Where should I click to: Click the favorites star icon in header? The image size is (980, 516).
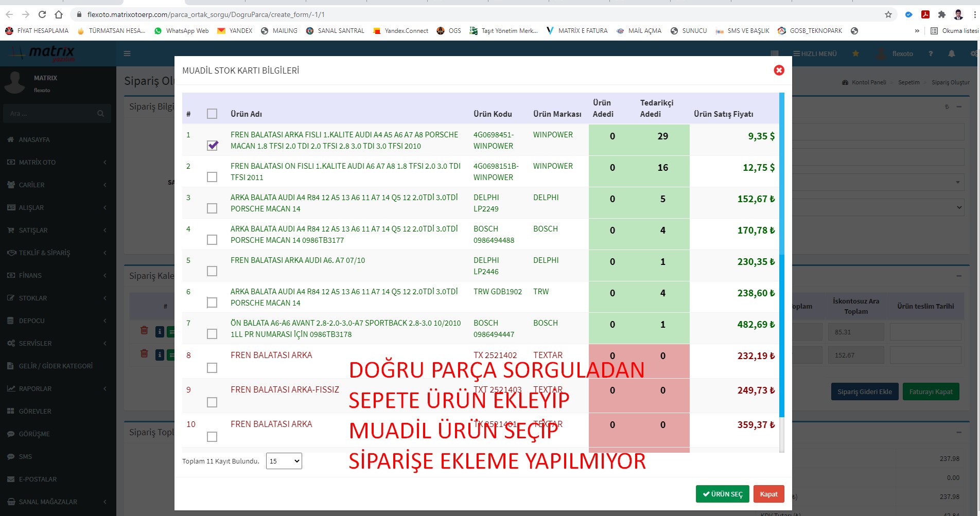(x=855, y=54)
